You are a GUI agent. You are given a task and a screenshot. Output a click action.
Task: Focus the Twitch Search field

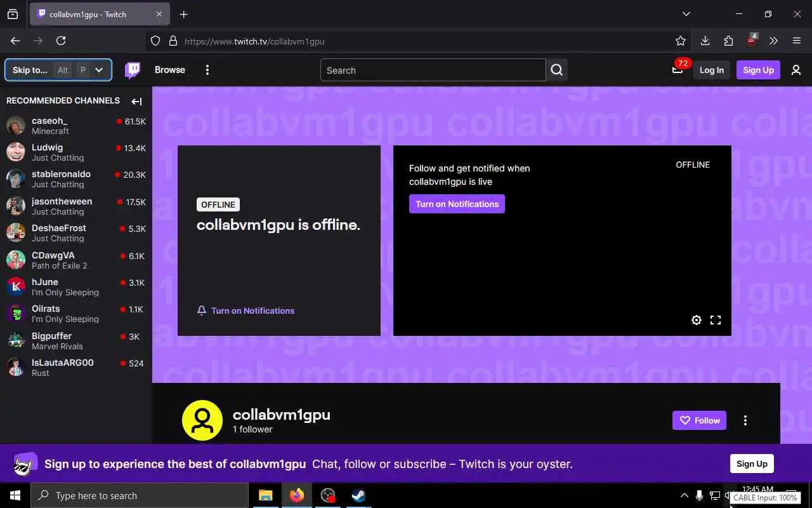point(433,70)
